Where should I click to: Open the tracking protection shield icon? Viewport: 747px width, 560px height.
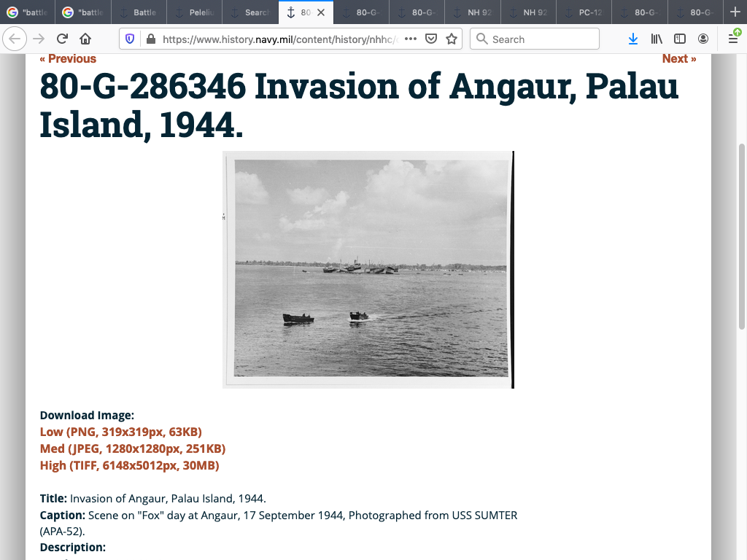click(131, 39)
